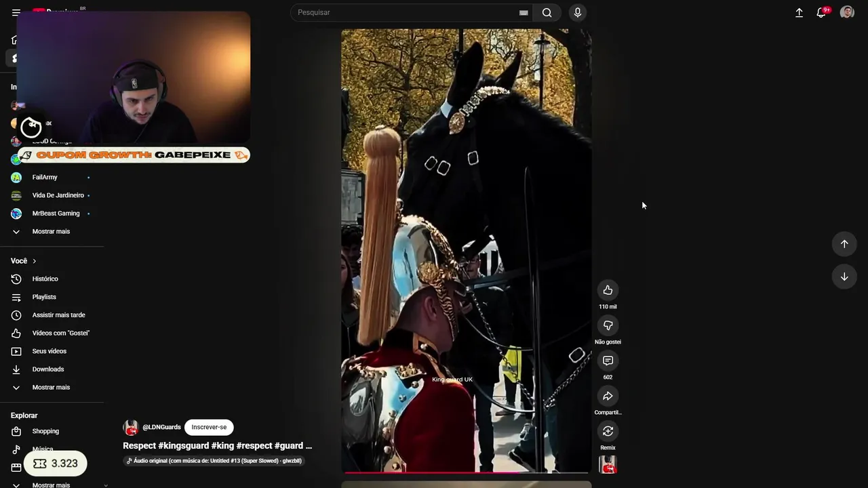Click the Histórico clock icon
The image size is (868, 488).
click(16, 279)
